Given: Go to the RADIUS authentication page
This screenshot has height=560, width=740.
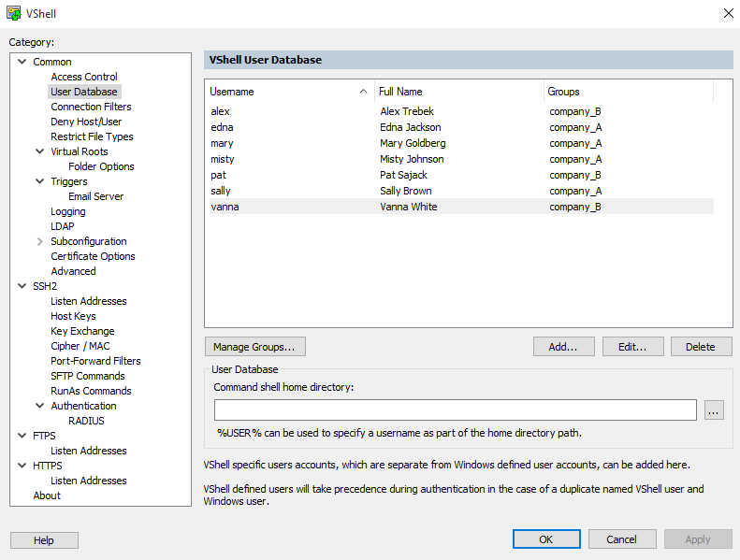Looking at the screenshot, I should pos(86,421).
